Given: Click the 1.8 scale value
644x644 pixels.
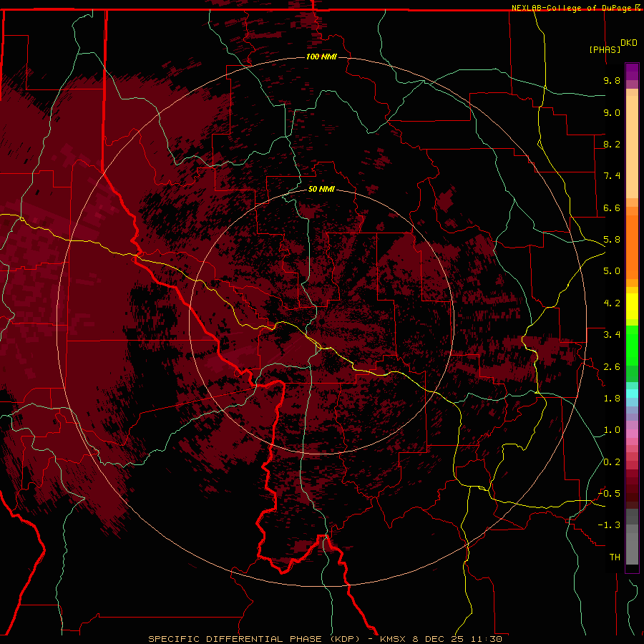Looking at the screenshot, I should coord(612,399).
